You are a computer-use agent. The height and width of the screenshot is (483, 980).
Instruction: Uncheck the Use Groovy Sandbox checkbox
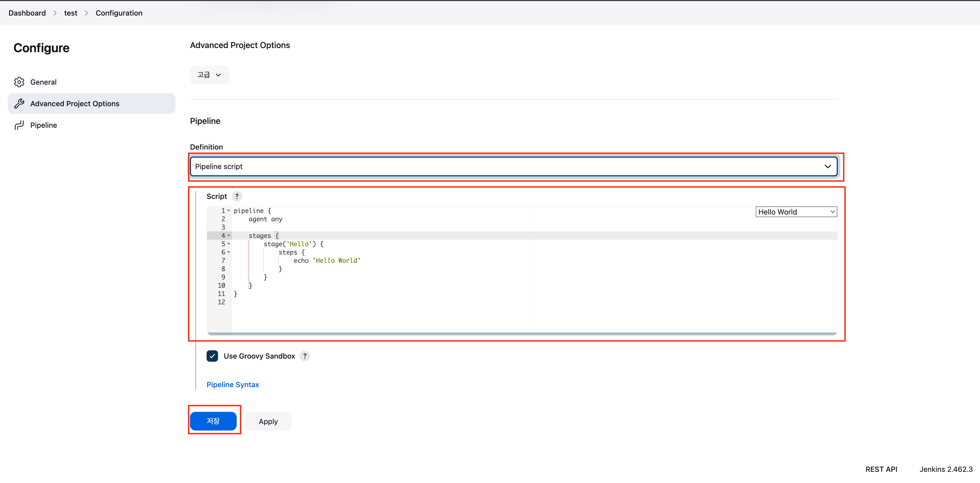(212, 356)
